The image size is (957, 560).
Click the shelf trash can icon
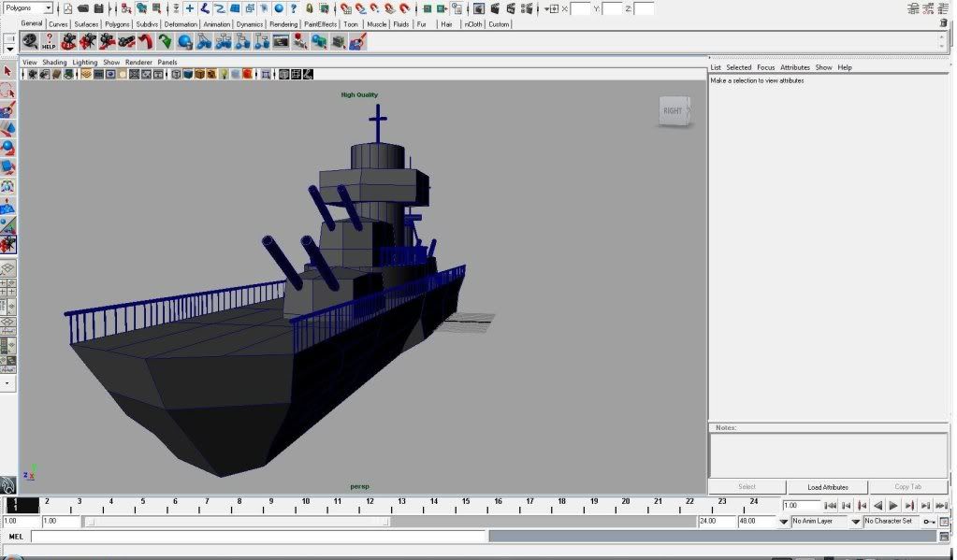pos(944,23)
